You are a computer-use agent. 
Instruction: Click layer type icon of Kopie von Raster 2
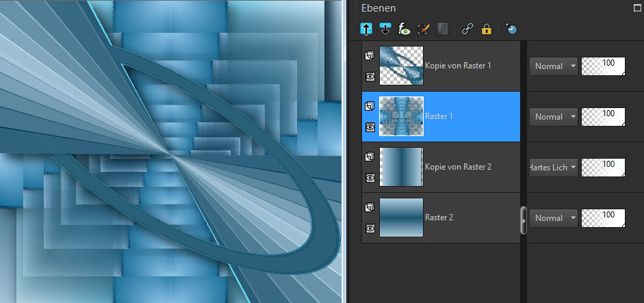(x=370, y=157)
